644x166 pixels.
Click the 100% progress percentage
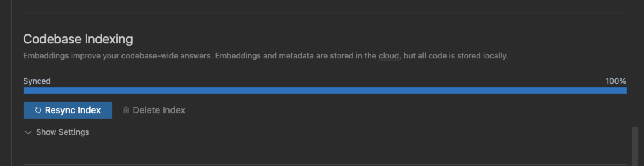[616, 81]
